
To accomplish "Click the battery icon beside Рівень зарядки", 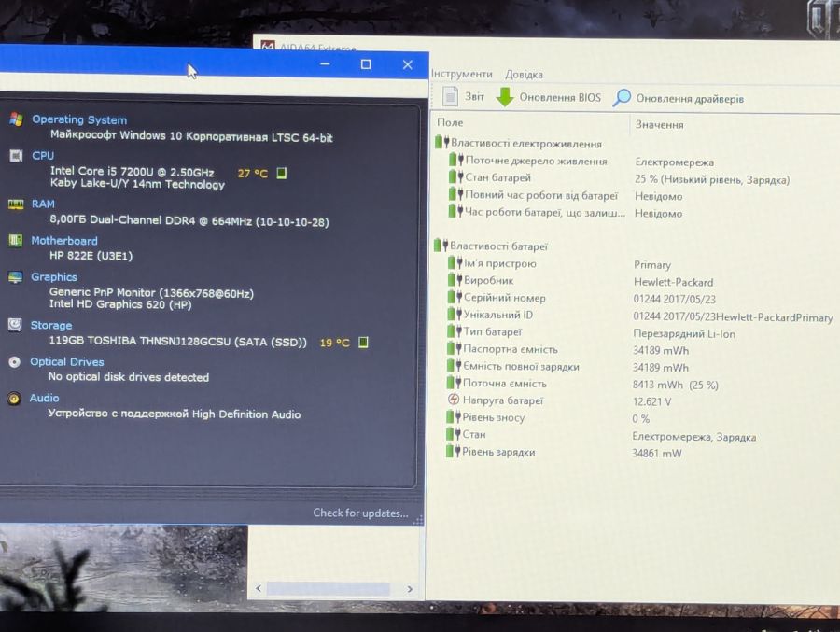I will tap(454, 451).
